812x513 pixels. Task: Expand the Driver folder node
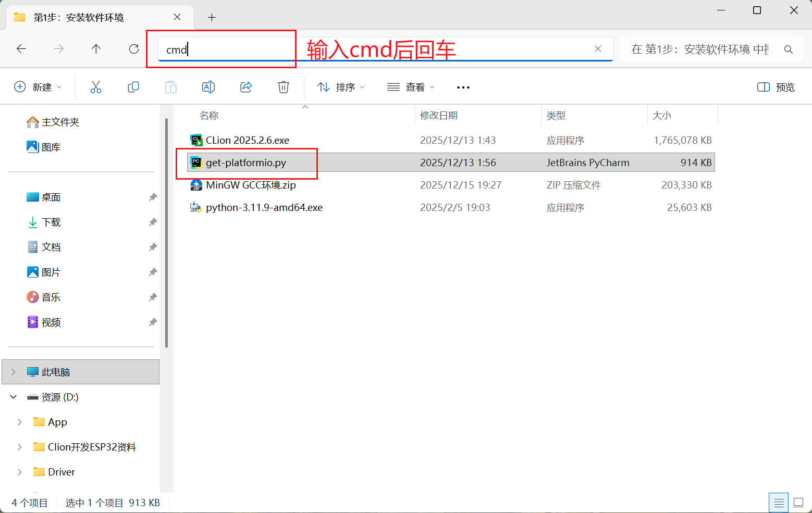[x=20, y=472]
